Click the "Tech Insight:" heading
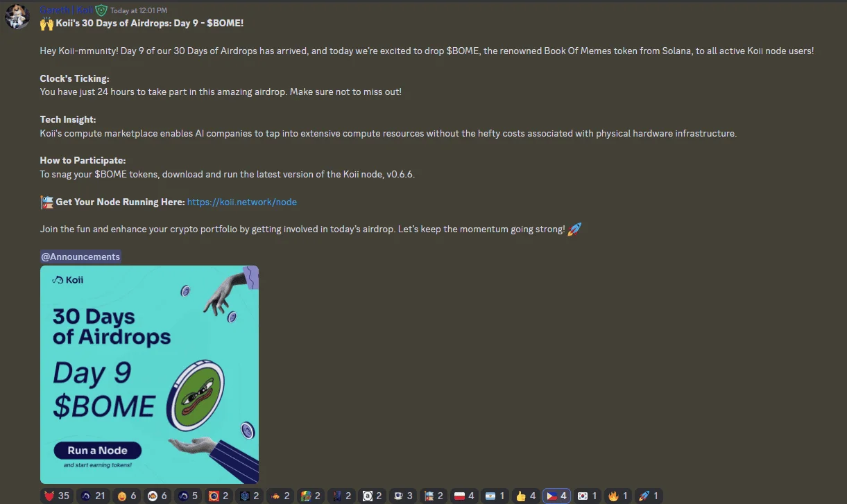The height and width of the screenshot is (504, 847). pyautogui.click(x=68, y=119)
